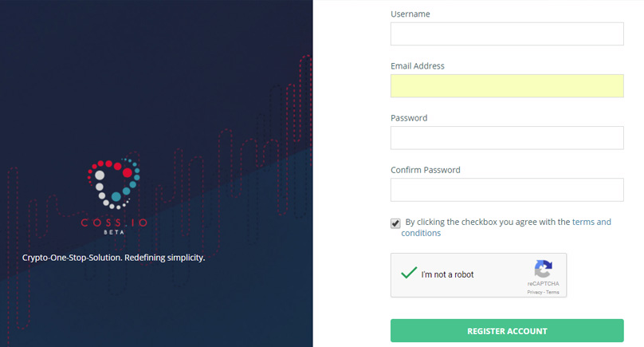Click the "I'm not a robot" label

pyautogui.click(x=447, y=274)
